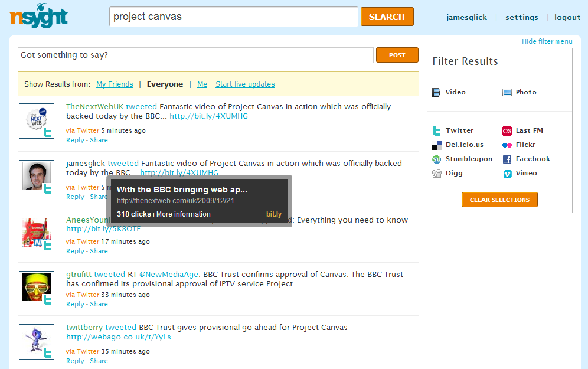This screenshot has width=588, height=369.
Task: Open bit.ly link in TheNextWebUK tweet
Action: click(x=209, y=116)
